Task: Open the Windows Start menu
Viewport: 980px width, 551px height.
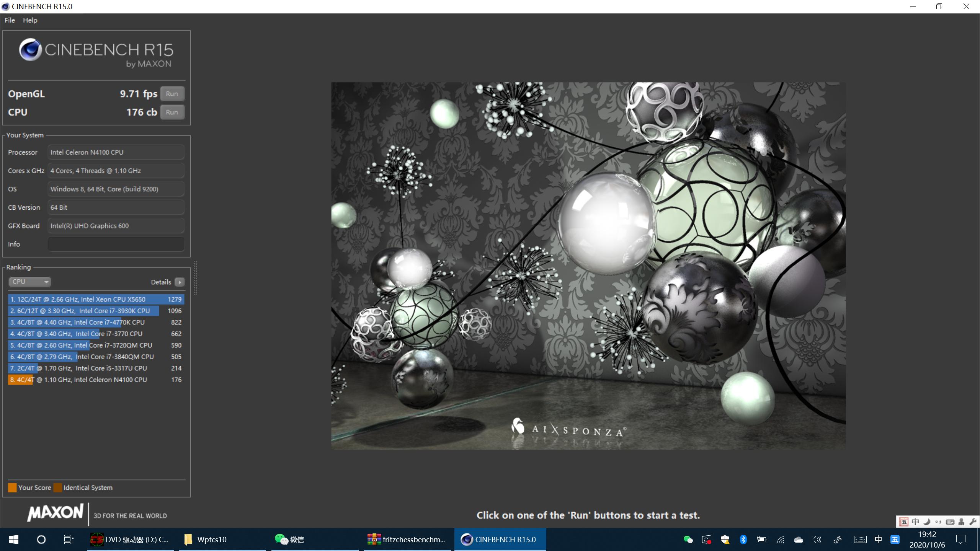Action: click(14, 540)
